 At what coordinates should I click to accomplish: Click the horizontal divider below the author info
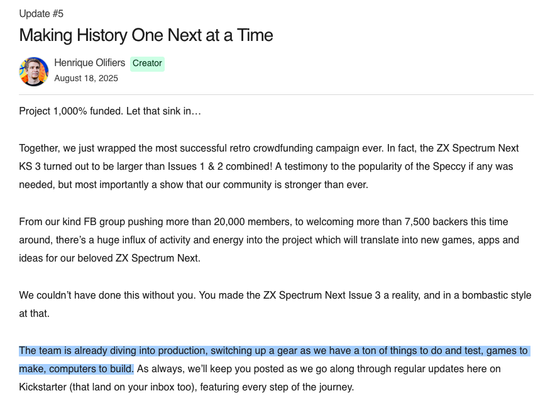pyautogui.click(x=276, y=95)
